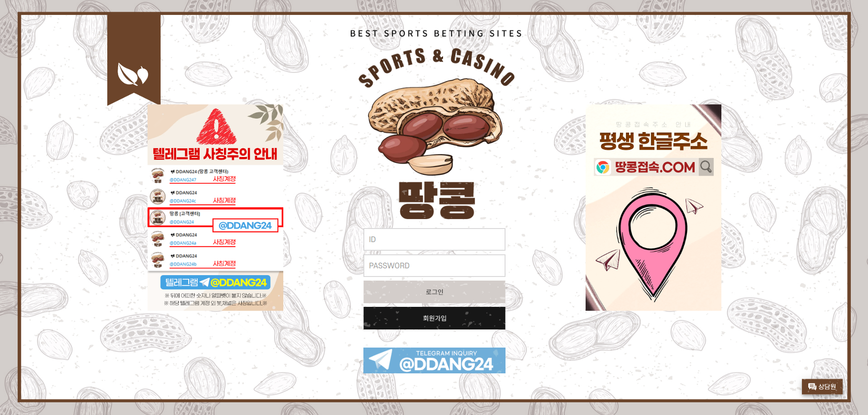
Task: Click the 회원가입 sign-up button
Action: pos(434,318)
